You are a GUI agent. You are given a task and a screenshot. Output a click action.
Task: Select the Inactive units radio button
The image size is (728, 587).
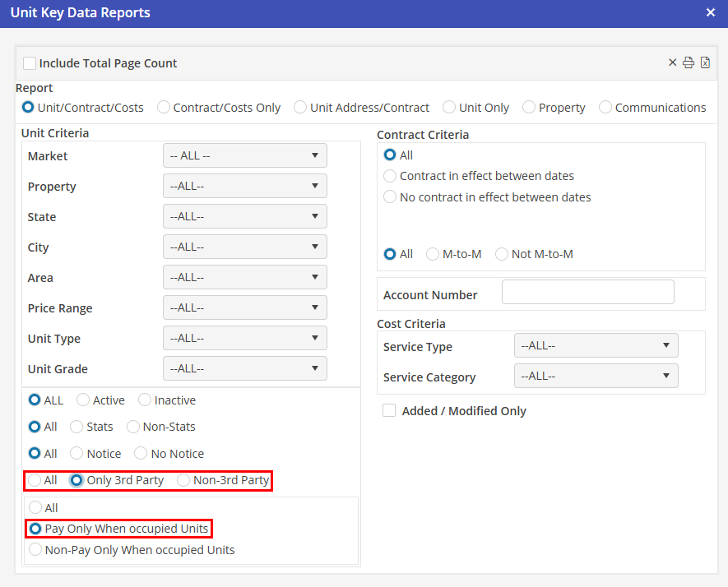coord(146,400)
